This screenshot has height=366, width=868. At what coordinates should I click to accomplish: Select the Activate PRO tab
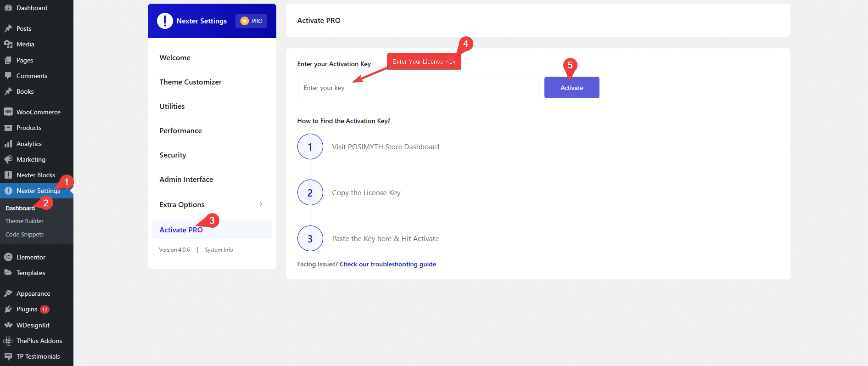[x=212, y=229]
